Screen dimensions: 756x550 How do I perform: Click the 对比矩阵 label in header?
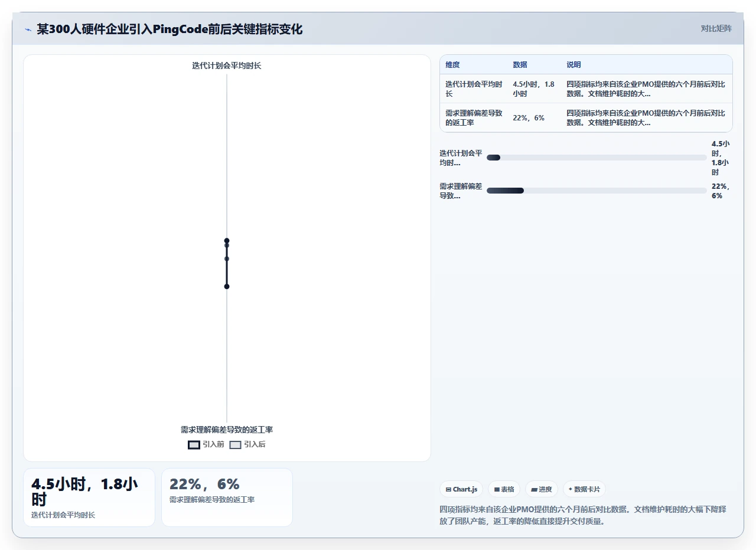tap(716, 28)
